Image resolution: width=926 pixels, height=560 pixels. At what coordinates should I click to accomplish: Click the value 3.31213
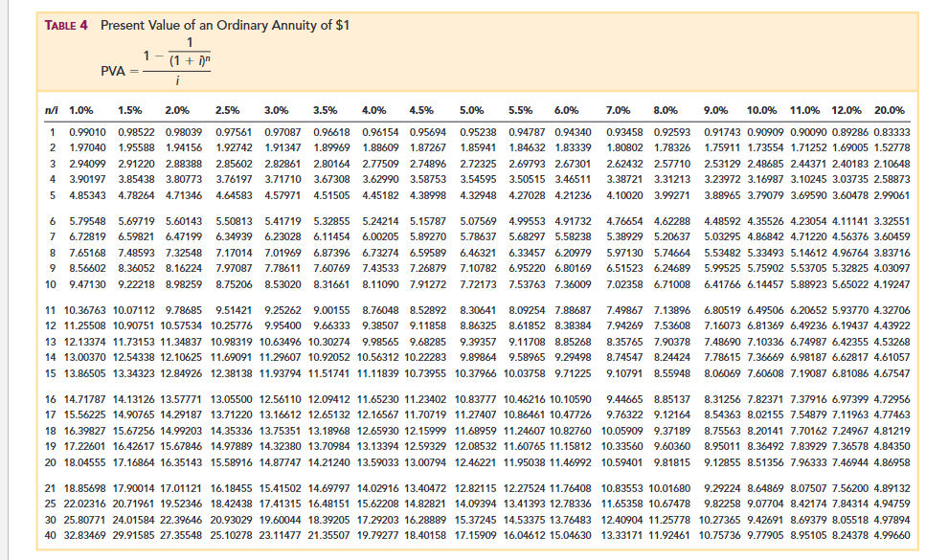pos(672,179)
